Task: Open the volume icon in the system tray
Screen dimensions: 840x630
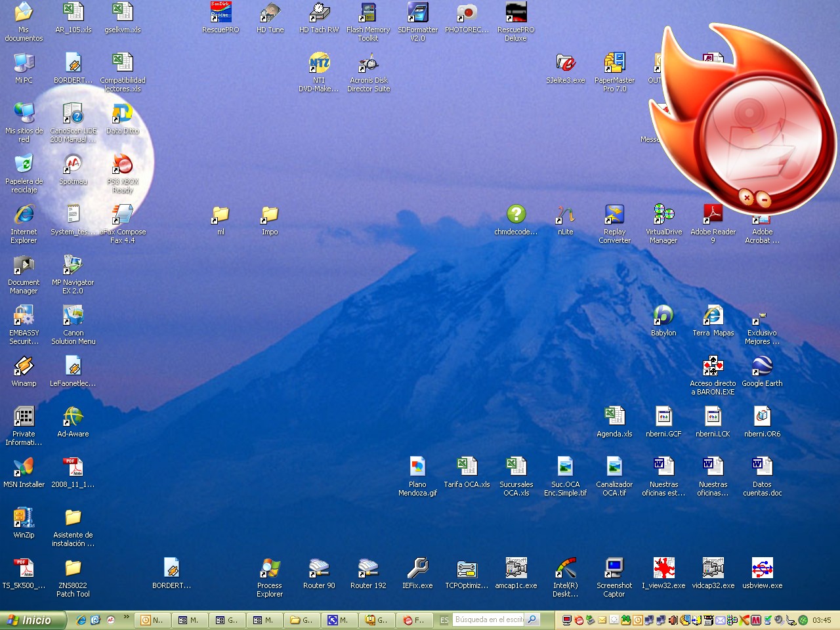Action: pos(673,619)
